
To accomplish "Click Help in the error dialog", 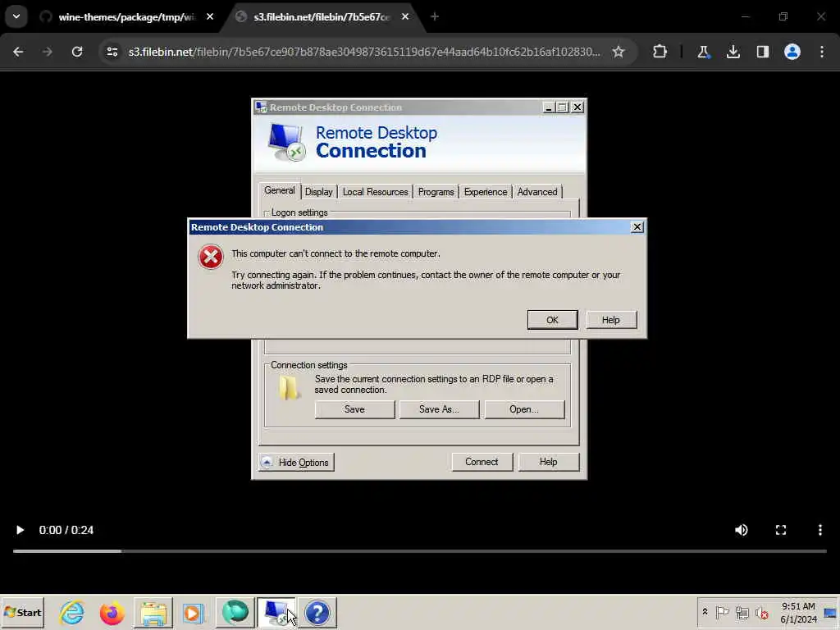I will [x=610, y=320].
